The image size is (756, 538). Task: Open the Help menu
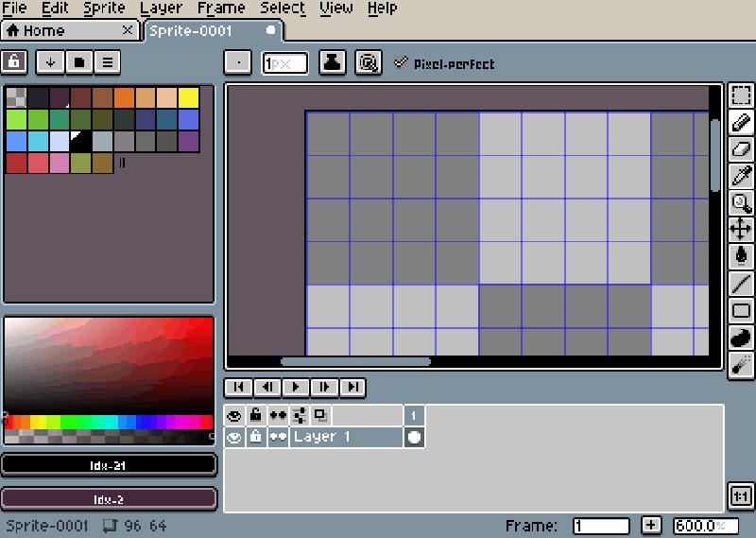pyautogui.click(x=383, y=9)
